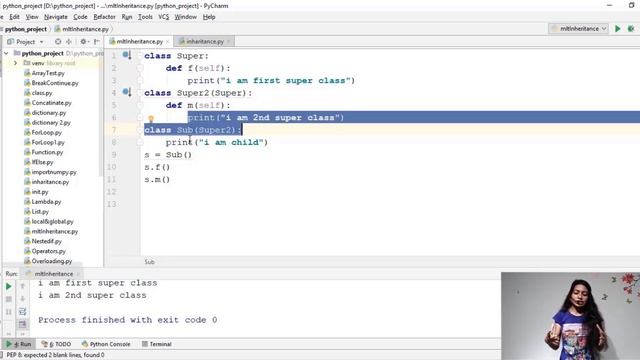Open the Terminal tool window

pos(157,344)
